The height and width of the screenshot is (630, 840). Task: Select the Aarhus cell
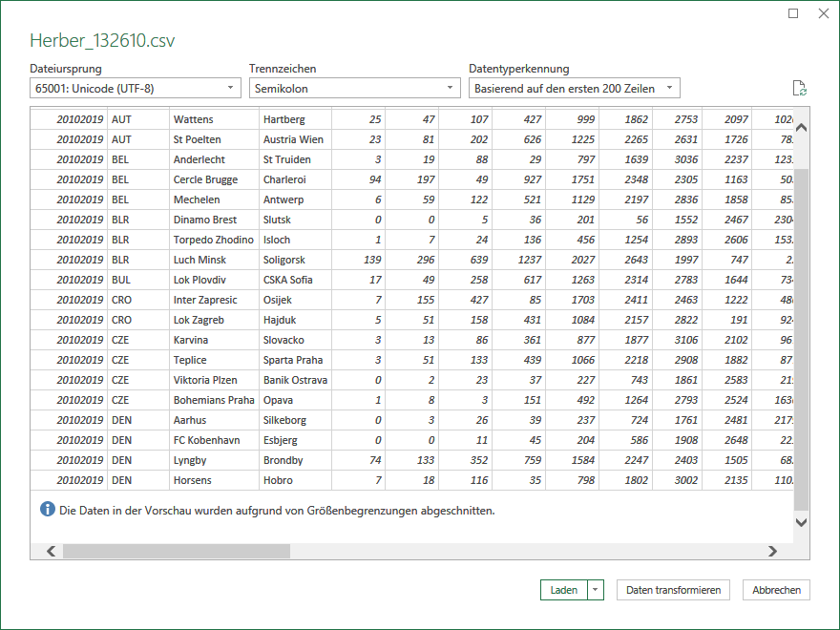pos(214,421)
